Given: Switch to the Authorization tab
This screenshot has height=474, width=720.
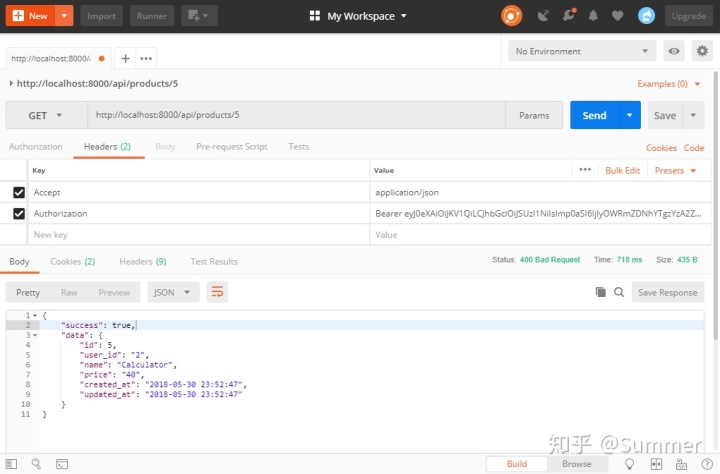Looking at the screenshot, I should click(x=35, y=147).
